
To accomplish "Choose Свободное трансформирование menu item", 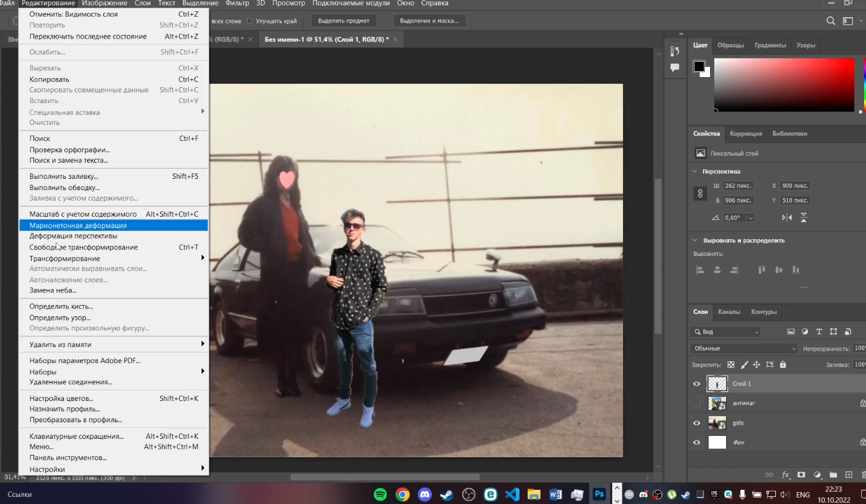I will coord(113,247).
